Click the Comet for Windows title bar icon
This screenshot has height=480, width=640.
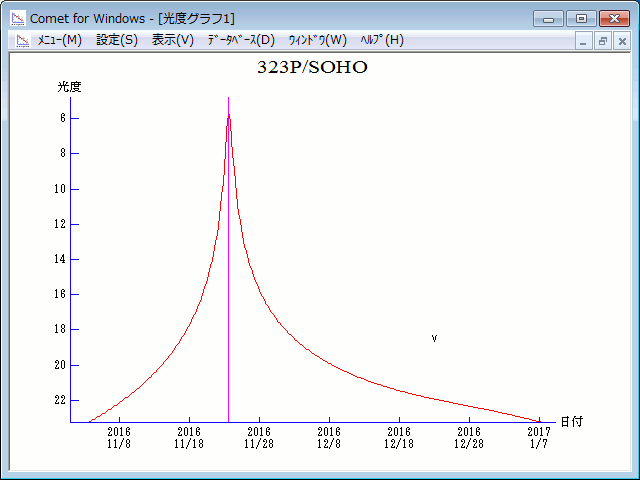17,18
